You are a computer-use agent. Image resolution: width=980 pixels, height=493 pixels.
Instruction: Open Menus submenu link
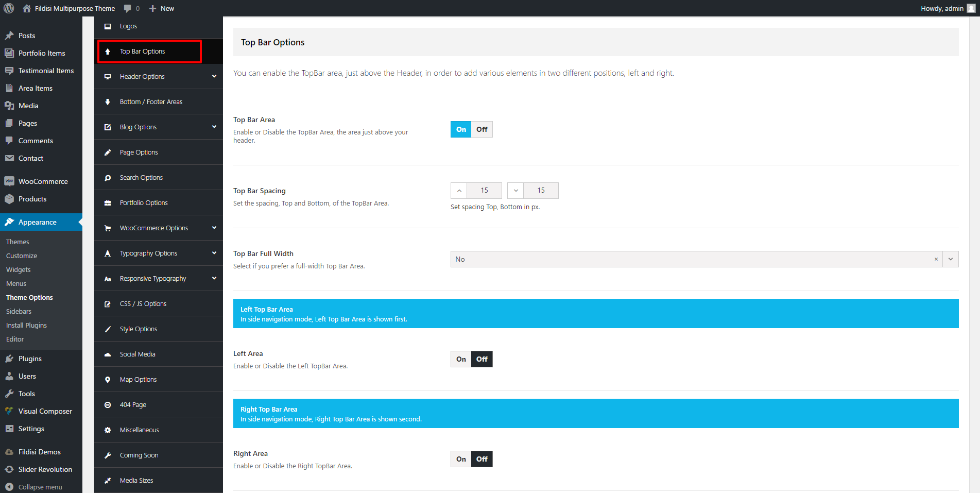tap(16, 283)
